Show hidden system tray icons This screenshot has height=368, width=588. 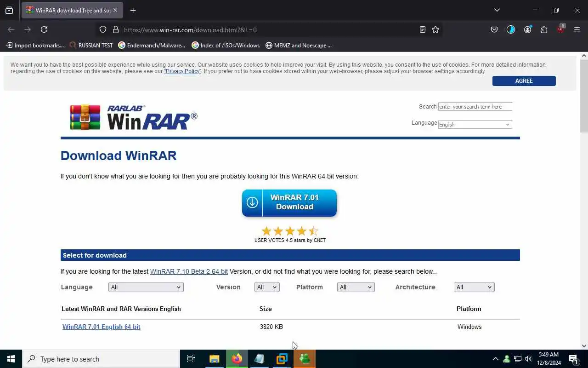[x=495, y=359]
